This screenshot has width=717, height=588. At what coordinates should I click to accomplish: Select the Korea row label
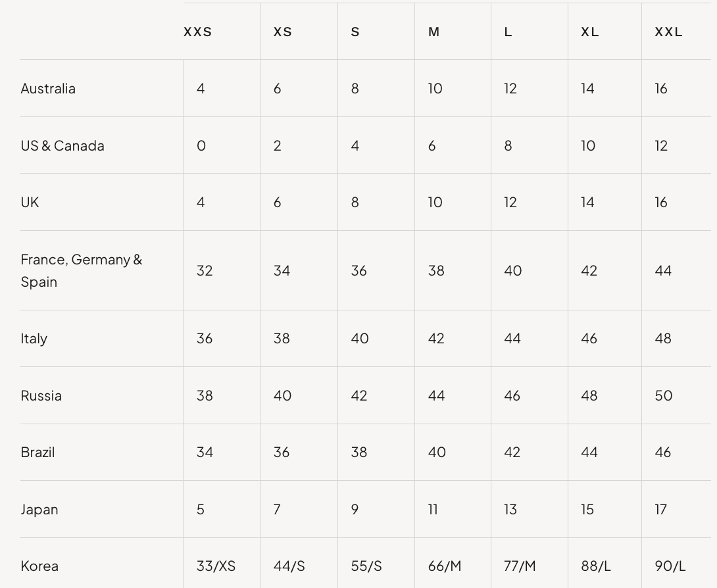39,566
